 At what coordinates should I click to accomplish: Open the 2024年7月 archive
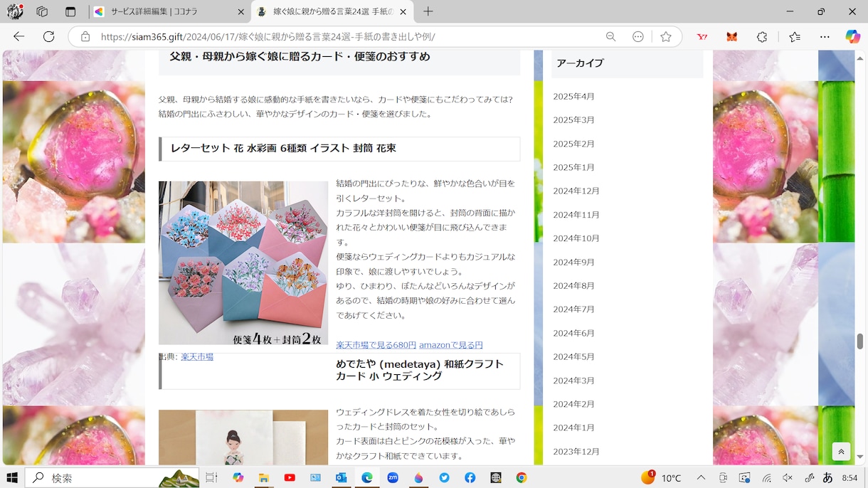click(x=573, y=309)
